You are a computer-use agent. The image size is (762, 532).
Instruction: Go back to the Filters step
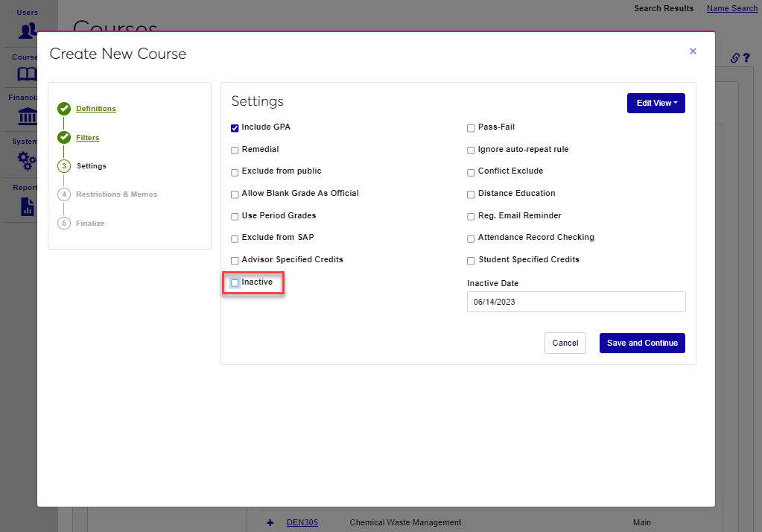click(87, 138)
